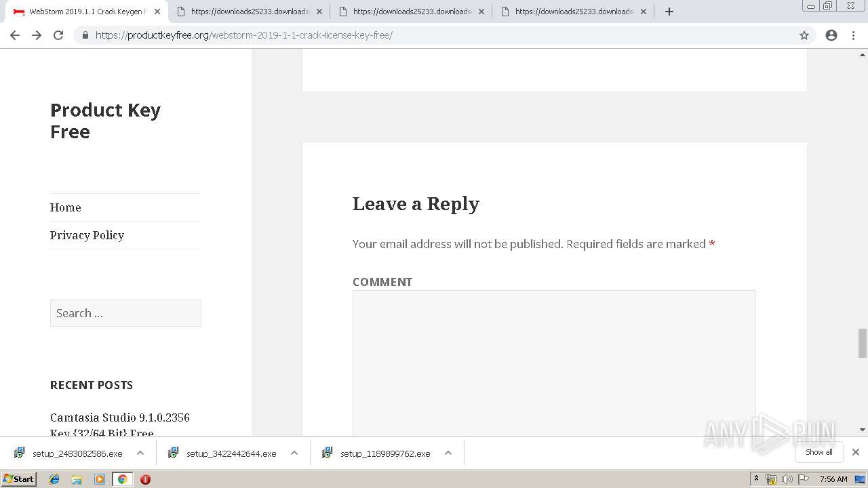This screenshot has width=868, height=488.
Task: Show hidden system tray icons
Action: tap(756, 479)
